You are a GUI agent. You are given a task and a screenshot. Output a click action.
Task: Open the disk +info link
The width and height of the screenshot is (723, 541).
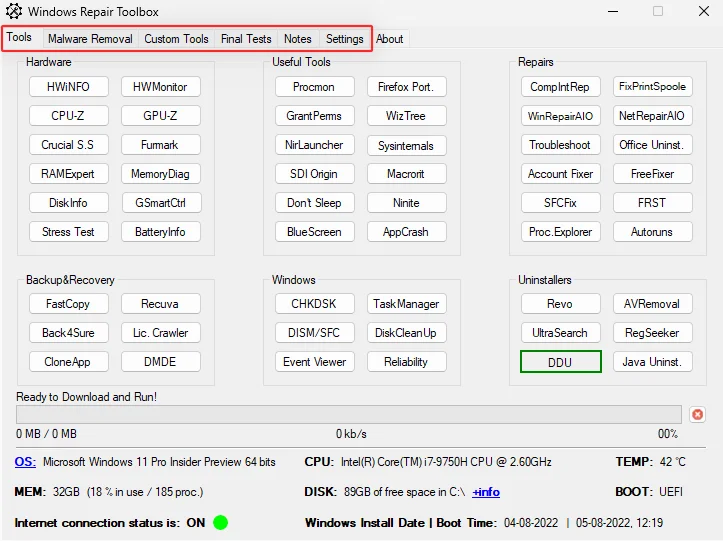(x=486, y=492)
